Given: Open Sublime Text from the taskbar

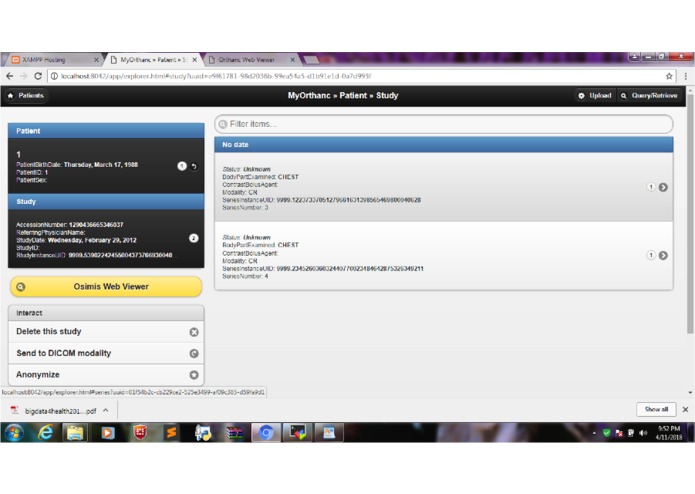Looking at the screenshot, I should click(171, 432).
